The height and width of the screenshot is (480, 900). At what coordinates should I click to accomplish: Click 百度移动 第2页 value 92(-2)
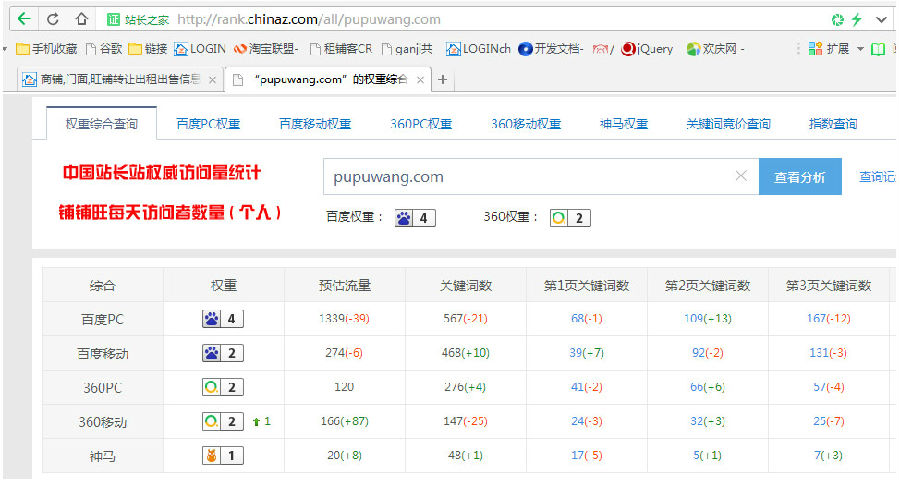pyautogui.click(x=708, y=353)
